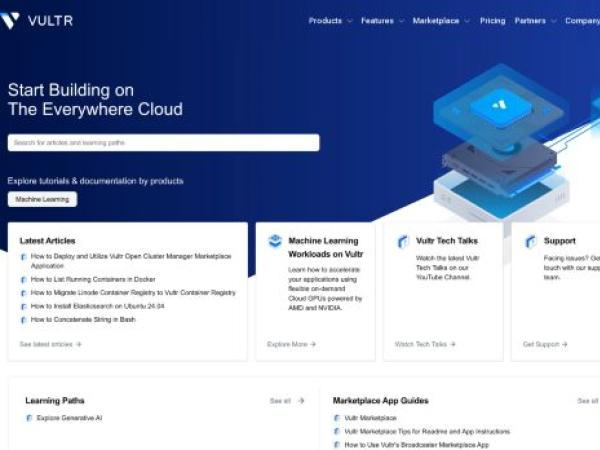This screenshot has width=600, height=450.
Task: Focus the articles and learning paths search field
Action: pos(163,143)
